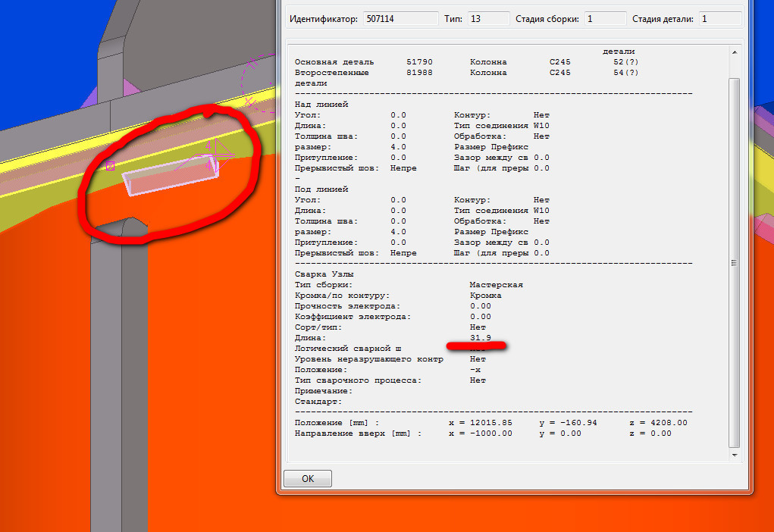Click the report scrollbar down arrow
774x532 pixels.
pos(733,454)
